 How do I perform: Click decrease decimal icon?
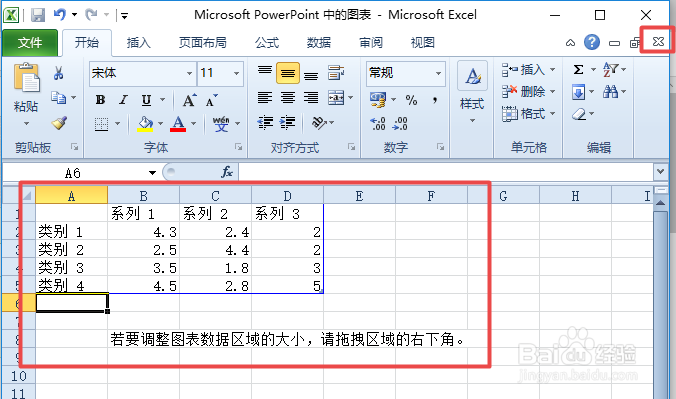pyautogui.click(x=400, y=124)
